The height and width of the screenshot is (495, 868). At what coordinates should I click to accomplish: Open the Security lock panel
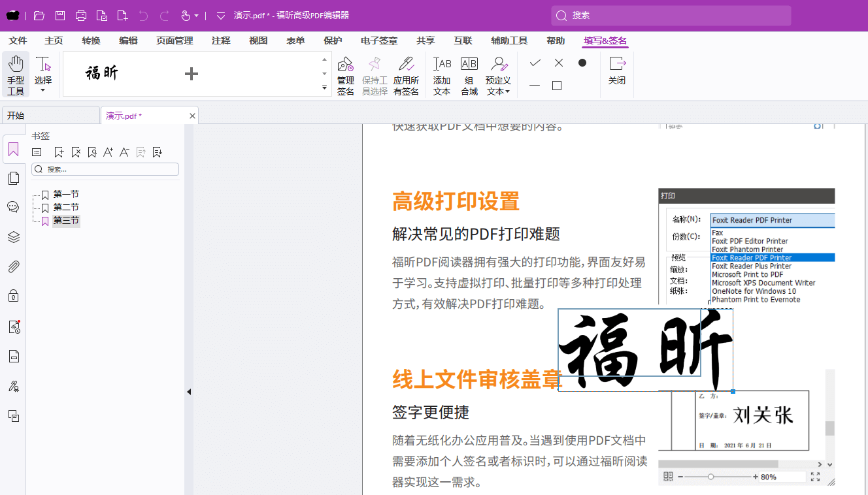(13, 296)
